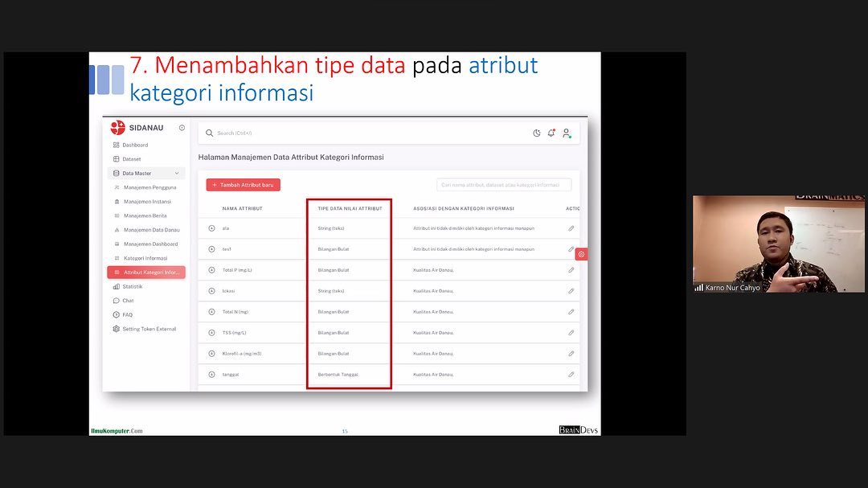This screenshot has width=868, height=488.
Task: Expand the 'ala' attribute row
Action: coord(212,228)
